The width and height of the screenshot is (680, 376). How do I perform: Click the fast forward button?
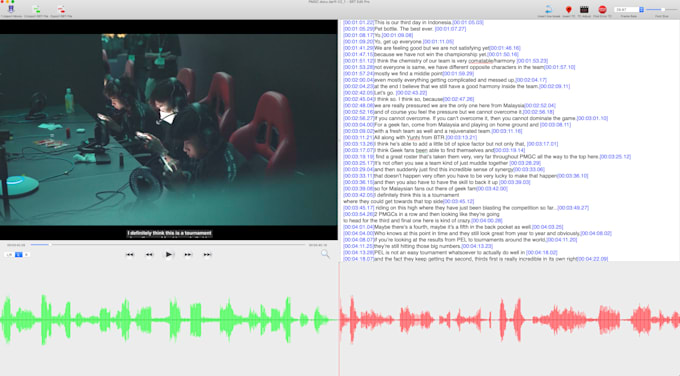click(188, 255)
